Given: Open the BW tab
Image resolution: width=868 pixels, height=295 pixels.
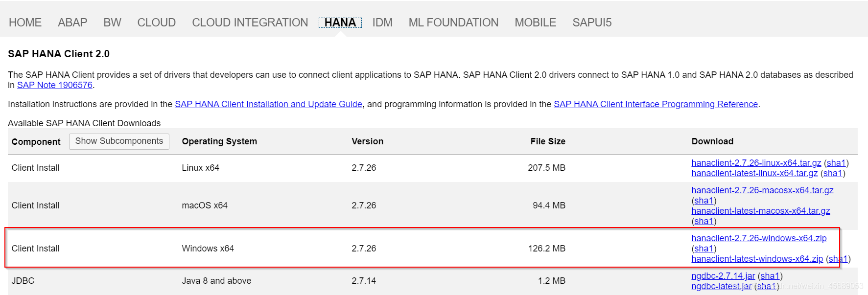Looking at the screenshot, I should (112, 23).
